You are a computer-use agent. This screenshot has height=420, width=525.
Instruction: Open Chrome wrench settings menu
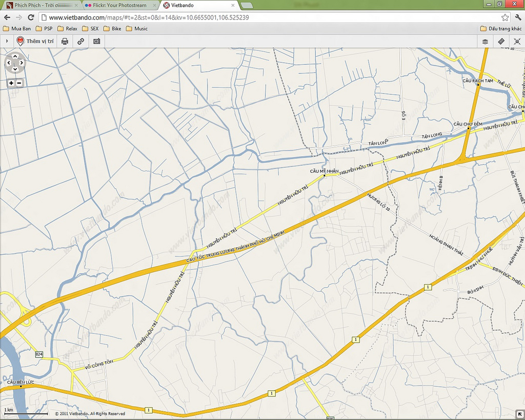click(x=518, y=17)
